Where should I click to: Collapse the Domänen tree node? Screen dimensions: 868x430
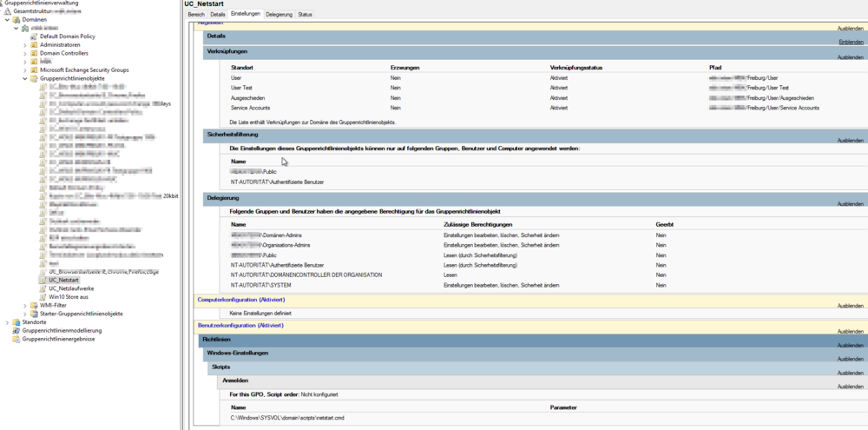(7, 19)
